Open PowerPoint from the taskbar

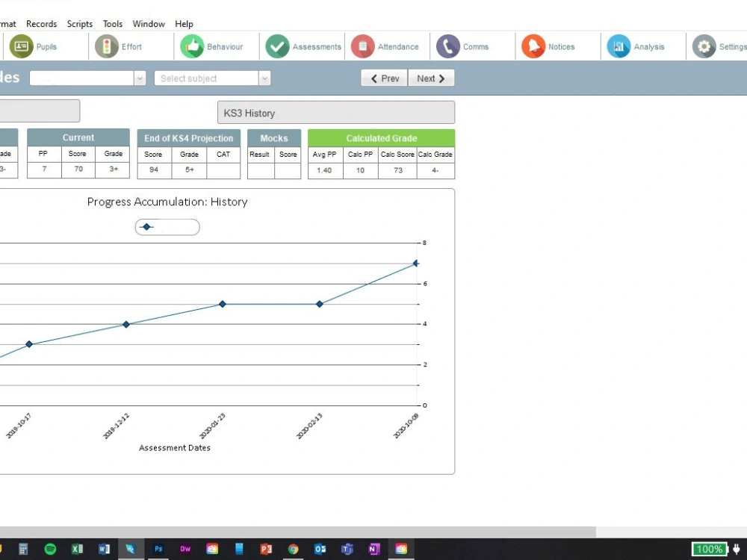pyautogui.click(x=266, y=549)
